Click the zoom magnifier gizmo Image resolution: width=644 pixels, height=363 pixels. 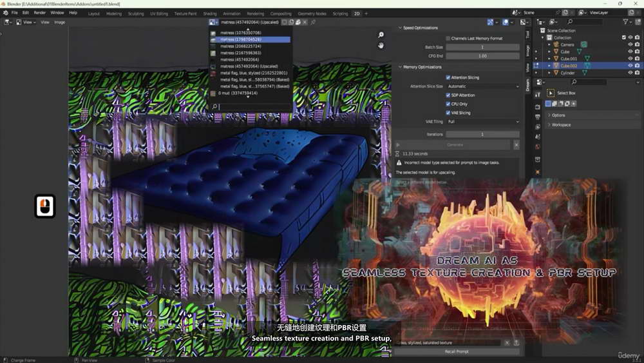point(381,35)
